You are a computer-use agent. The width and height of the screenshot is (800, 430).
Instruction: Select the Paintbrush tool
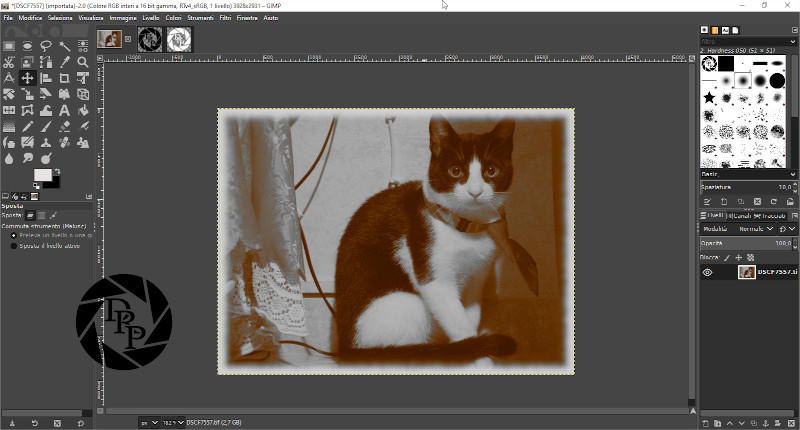click(x=46, y=127)
